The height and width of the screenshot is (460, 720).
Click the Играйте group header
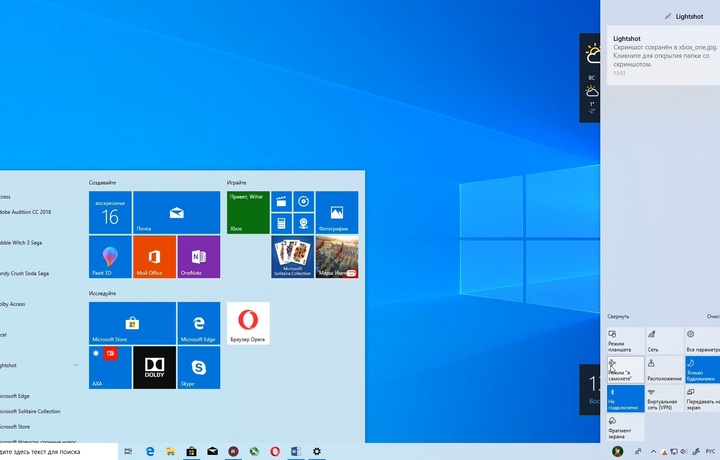(236, 183)
